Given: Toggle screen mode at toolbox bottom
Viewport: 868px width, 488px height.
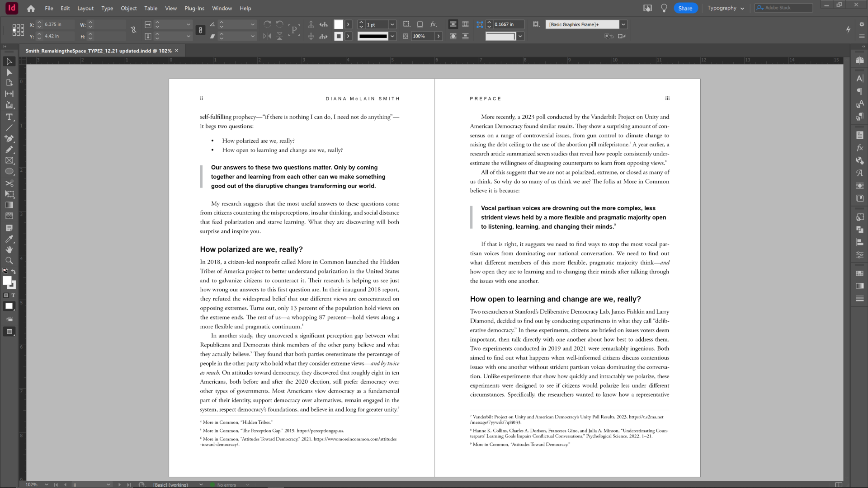Looking at the screenshot, I should (x=9, y=332).
